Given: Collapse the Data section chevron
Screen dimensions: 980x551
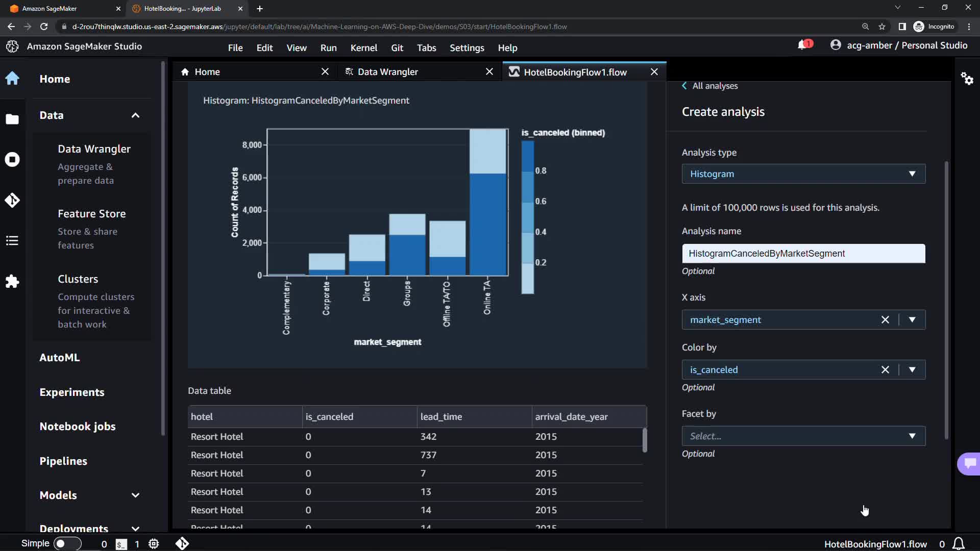Looking at the screenshot, I should click(x=135, y=115).
